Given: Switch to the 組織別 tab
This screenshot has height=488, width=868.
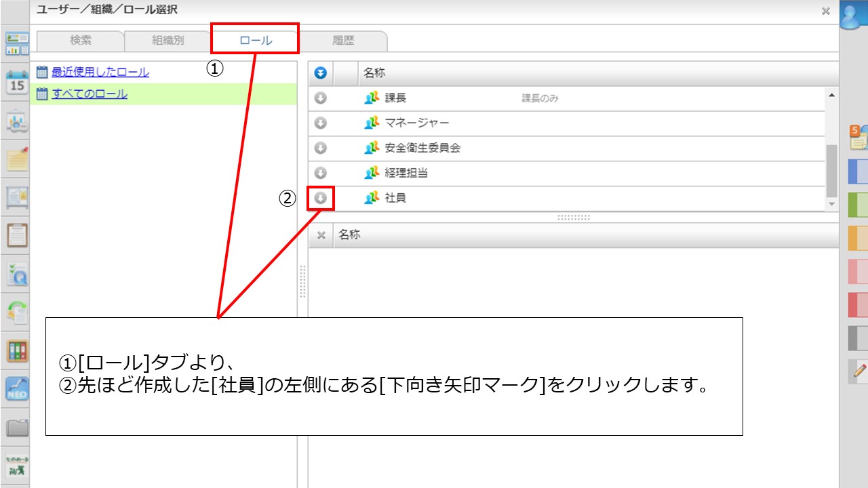Looking at the screenshot, I should [167, 41].
